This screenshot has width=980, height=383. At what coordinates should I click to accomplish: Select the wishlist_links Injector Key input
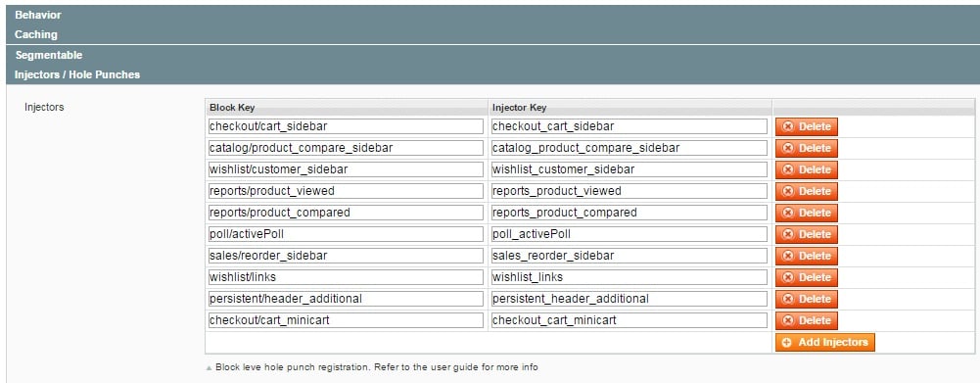click(629, 277)
